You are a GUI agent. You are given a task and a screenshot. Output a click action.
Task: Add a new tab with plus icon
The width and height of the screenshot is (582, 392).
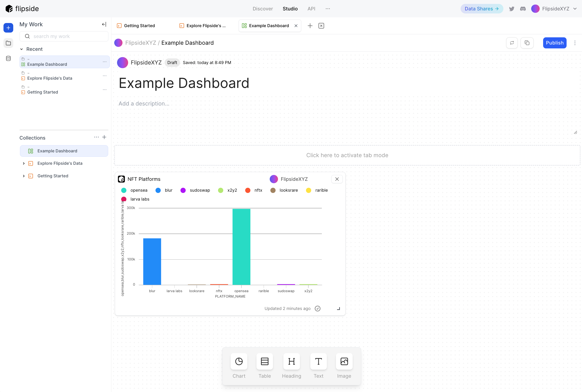[x=310, y=26]
